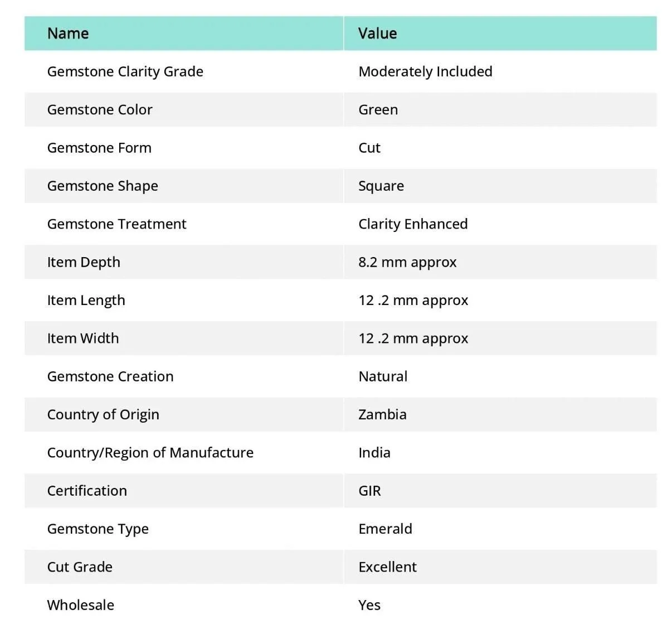Click the Item Width 12 .2 mm value

click(413, 338)
